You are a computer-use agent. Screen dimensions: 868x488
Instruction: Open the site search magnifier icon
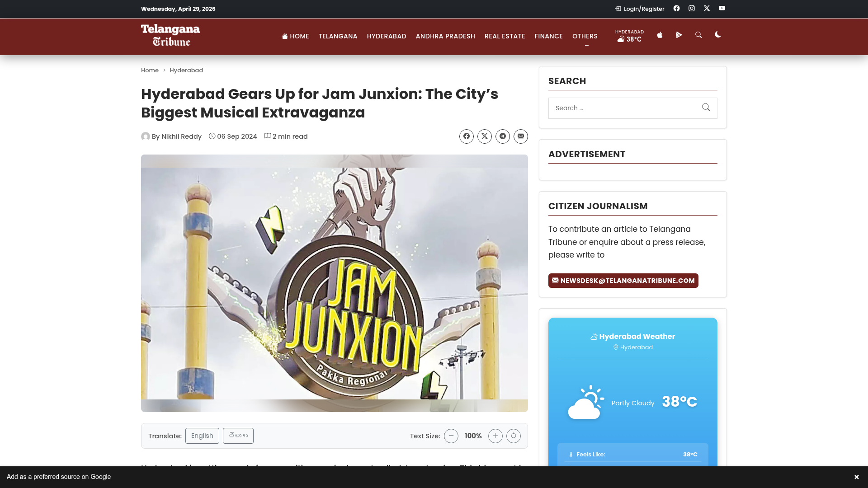coord(698,35)
